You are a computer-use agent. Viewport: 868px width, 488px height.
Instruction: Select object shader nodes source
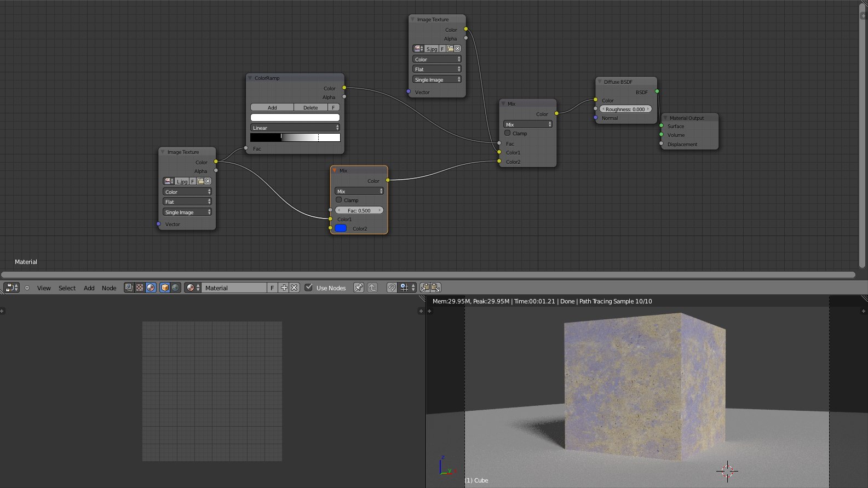click(165, 288)
